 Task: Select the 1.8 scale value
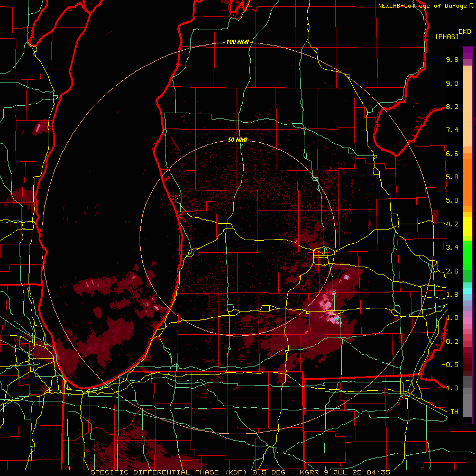452,295
